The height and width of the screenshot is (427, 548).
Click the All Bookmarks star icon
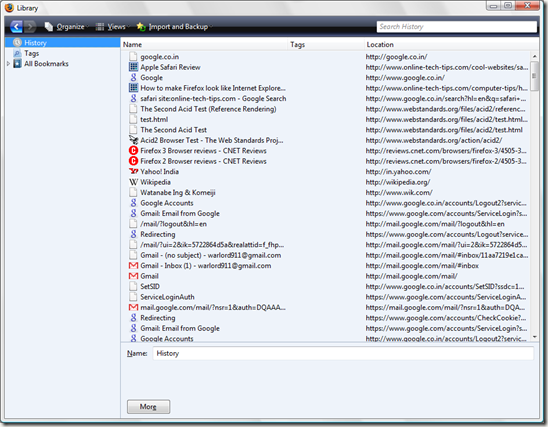pos(17,64)
